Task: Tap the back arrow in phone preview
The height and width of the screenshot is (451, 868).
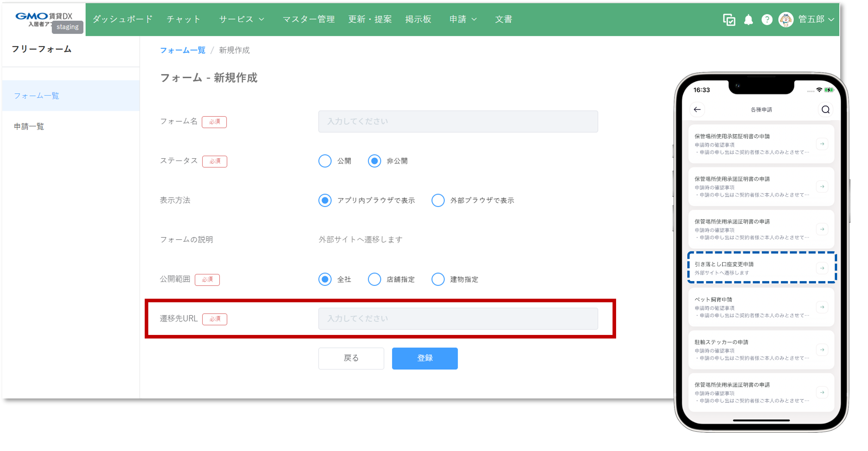Action: click(697, 109)
